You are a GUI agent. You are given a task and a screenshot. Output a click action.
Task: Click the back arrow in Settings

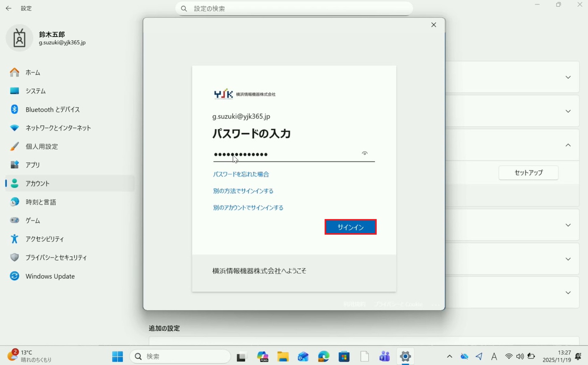tap(9, 8)
